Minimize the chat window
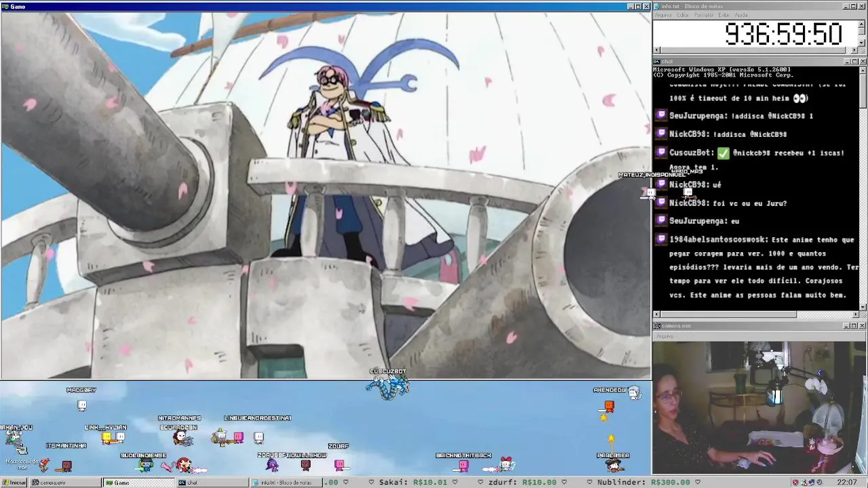The width and height of the screenshot is (868, 488). 846,62
